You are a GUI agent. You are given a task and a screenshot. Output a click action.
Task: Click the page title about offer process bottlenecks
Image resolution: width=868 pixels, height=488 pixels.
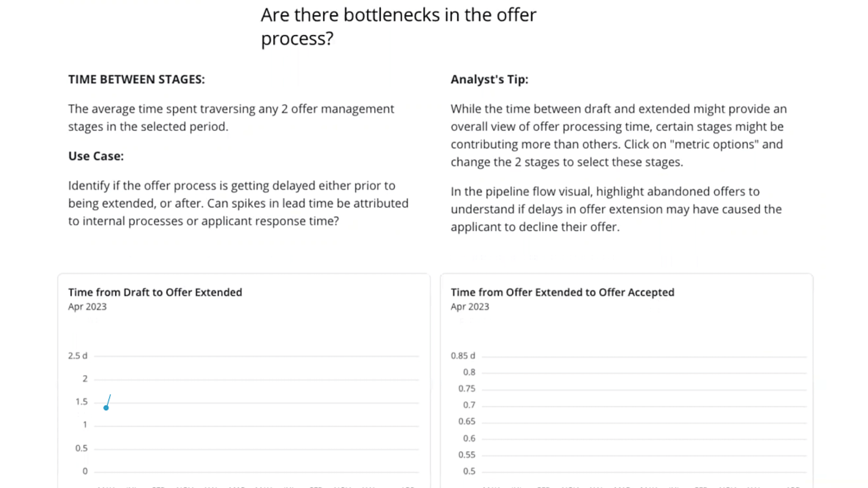pyautogui.click(x=398, y=27)
